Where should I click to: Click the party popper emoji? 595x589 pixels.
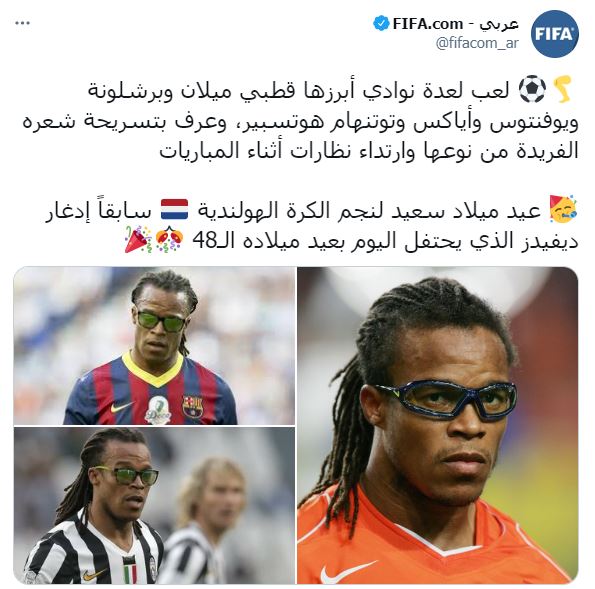[x=138, y=239]
